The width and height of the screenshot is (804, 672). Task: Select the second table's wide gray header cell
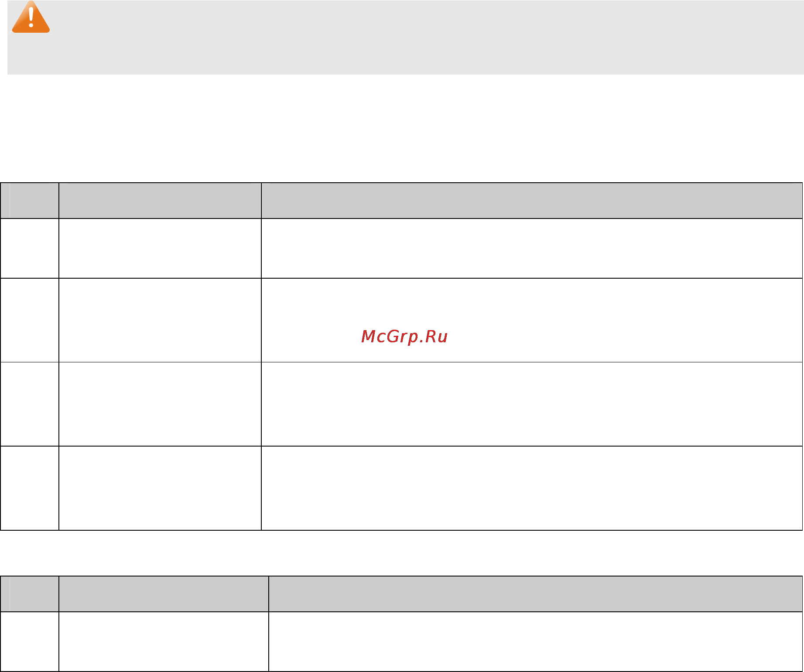click(536, 594)
